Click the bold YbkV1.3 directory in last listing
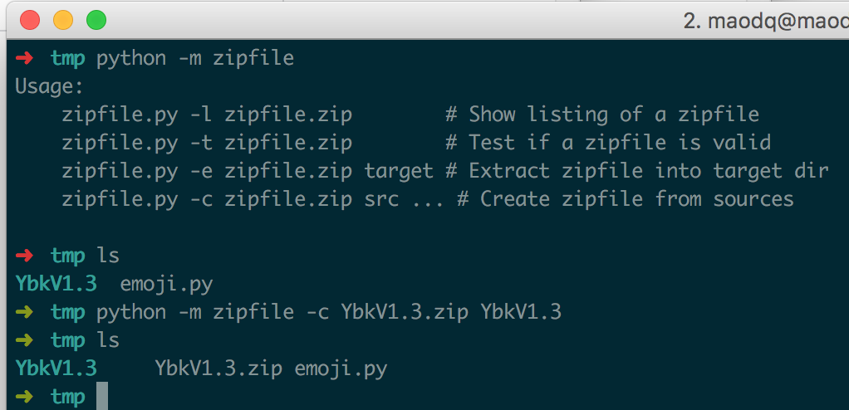The height and width of the screenshot is (410, 849). click(x=56, y=368)
